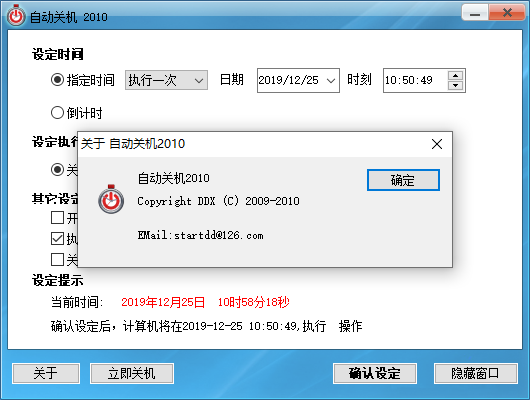
Task: Confirm settings with 确认设定 button
Action: pyautogui.click(x=375, y=373)
